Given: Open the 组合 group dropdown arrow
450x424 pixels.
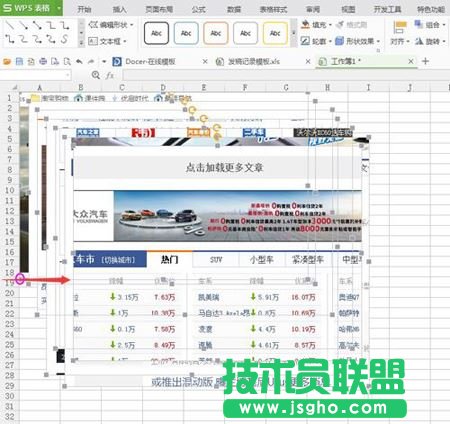Looking at the screenshot, I should coord(444,25).
